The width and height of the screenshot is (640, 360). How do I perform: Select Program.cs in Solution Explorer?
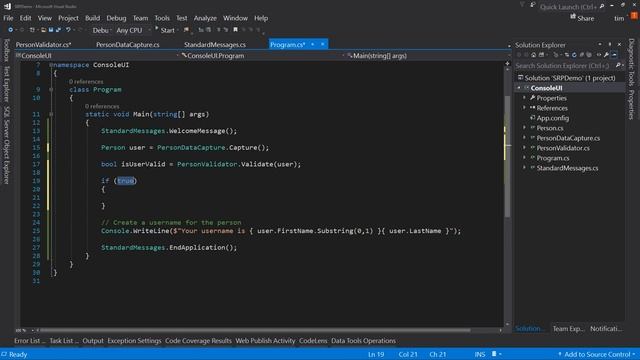(x=553, y=158)
